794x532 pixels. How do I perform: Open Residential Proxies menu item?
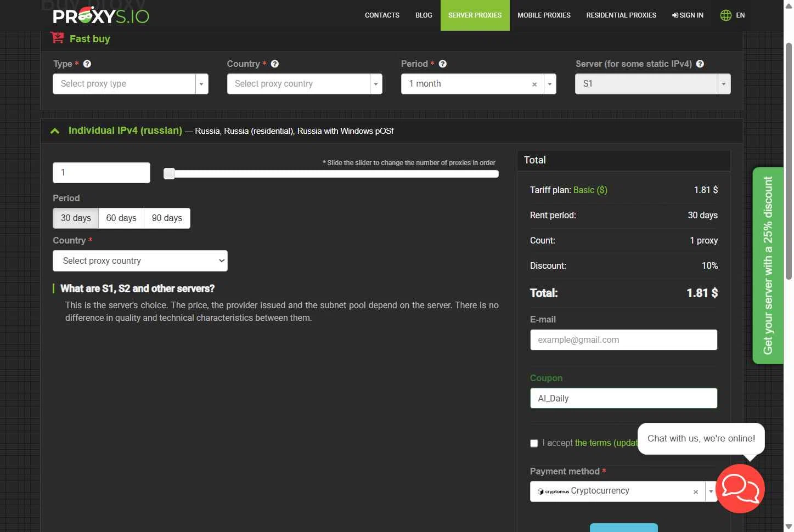[x=621, y=15]
